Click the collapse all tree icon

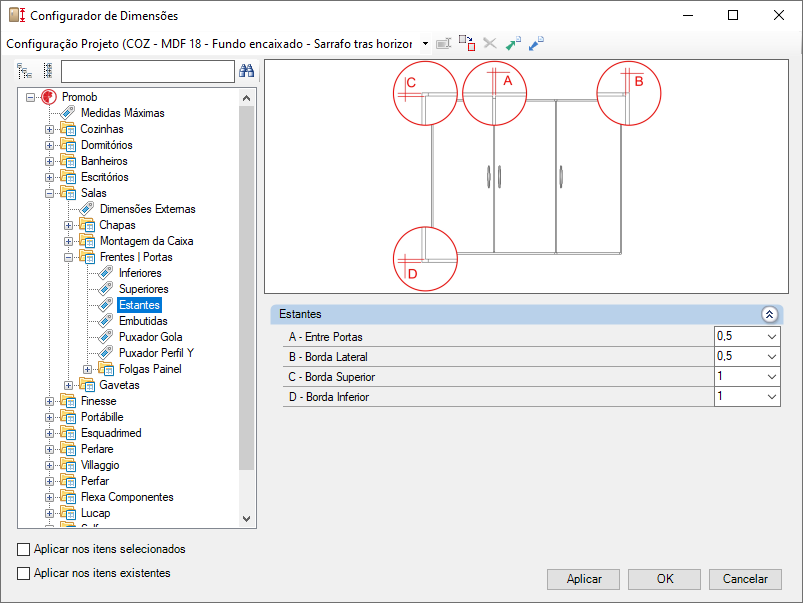click(48, 71)
